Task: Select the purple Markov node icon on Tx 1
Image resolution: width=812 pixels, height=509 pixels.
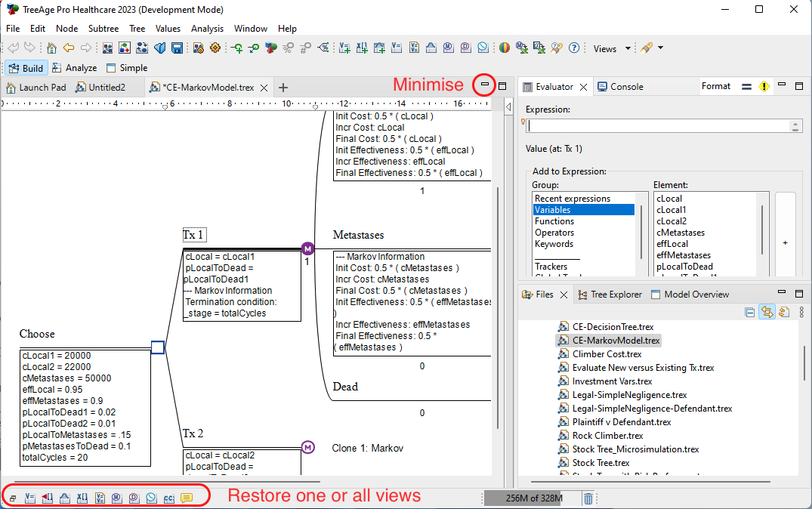Action: 307,248
